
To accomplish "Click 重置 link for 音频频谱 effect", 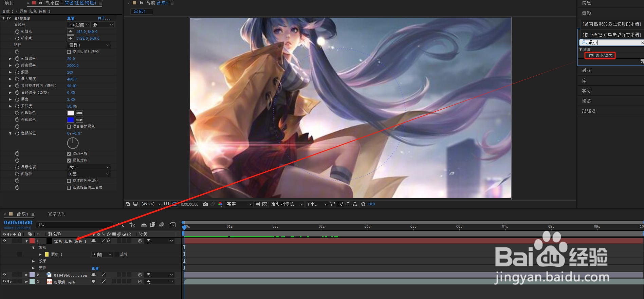I will click(71, 18).
